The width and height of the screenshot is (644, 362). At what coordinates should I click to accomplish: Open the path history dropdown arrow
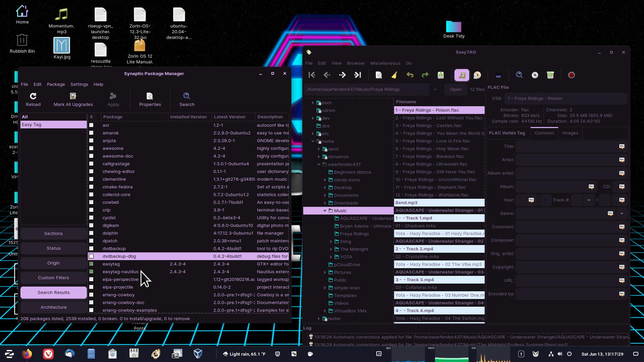pyautogui.click(x=435, y=89)
